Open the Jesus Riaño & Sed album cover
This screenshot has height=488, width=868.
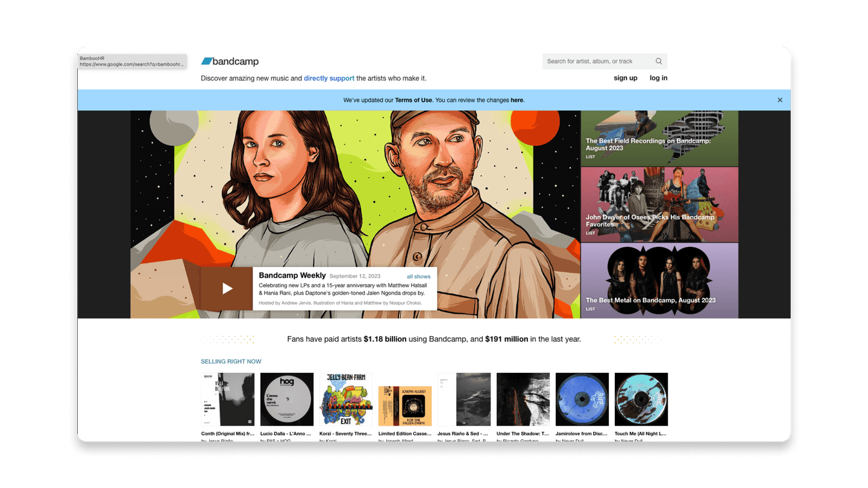464,399
